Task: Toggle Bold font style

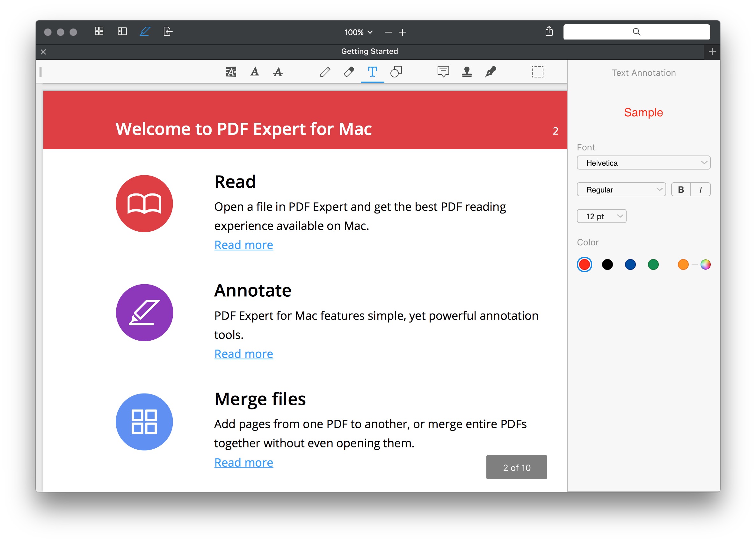Action: (681, 190)
